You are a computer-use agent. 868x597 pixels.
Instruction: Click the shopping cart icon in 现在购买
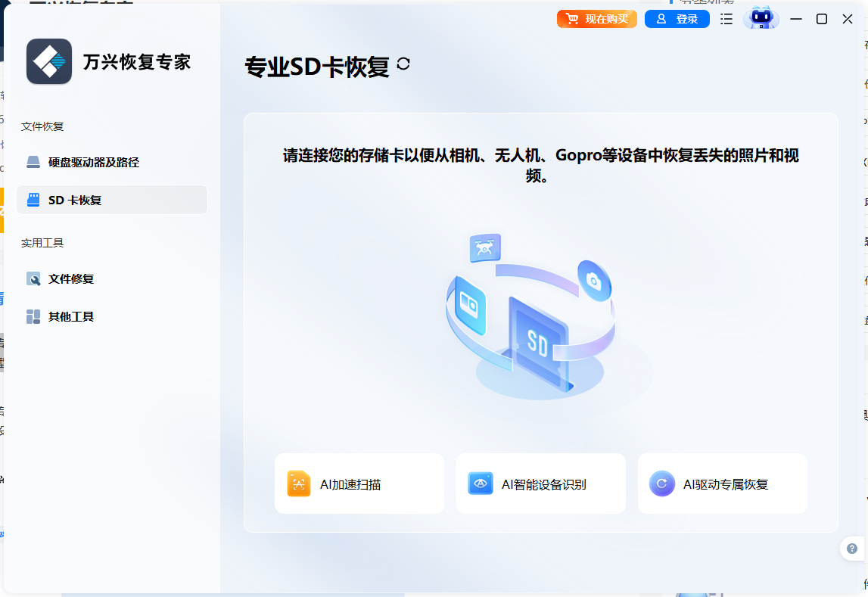pyautogui.click(x=572, y=19)
